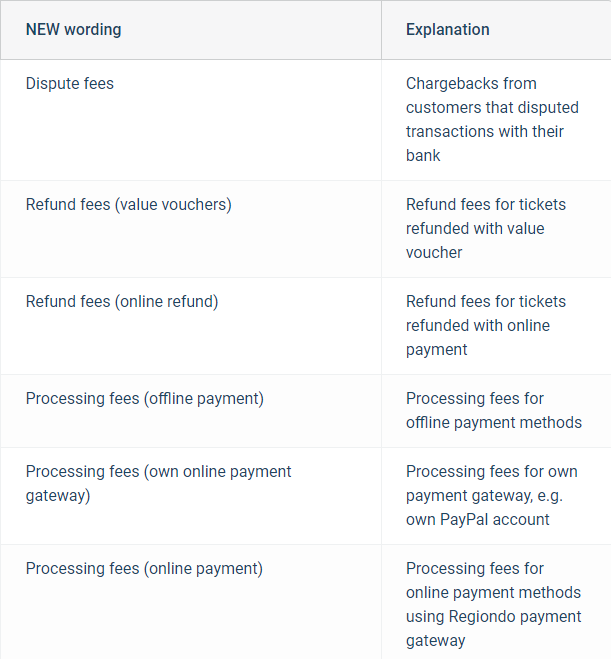Viewport: 614px width, 659px height.
Task: Click the own PayPal account explanation
Action: pos(492,496)
